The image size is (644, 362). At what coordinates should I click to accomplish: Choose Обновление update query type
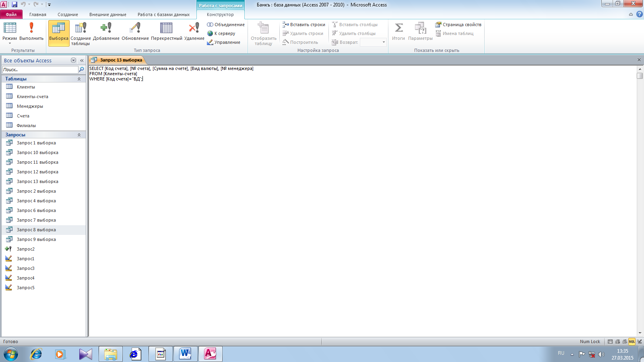tap(135, 31)
